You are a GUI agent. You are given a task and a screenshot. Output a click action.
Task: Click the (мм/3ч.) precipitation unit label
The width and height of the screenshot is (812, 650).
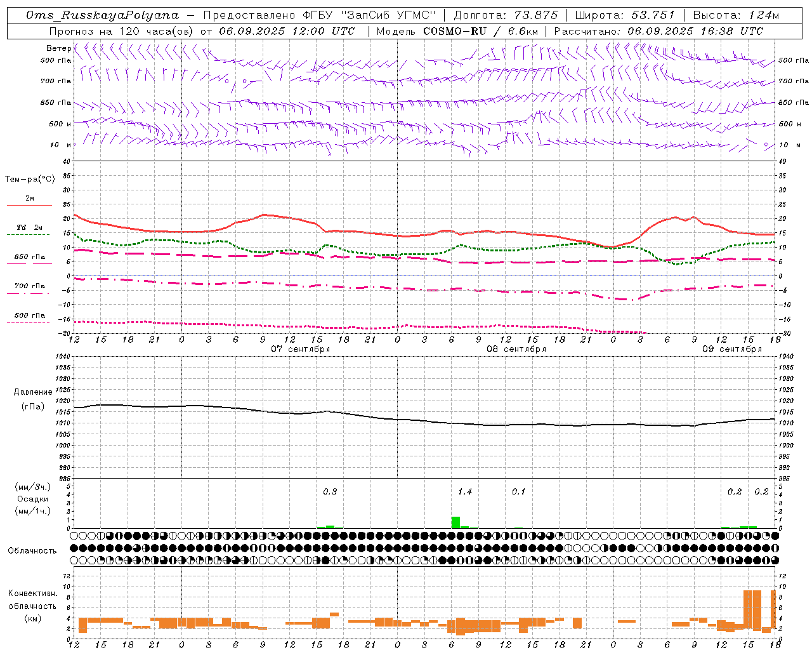(32, 487)
